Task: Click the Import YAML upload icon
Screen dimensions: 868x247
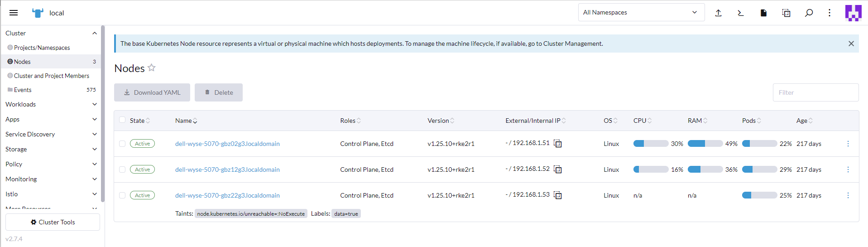Action: (x=718, y=13)
